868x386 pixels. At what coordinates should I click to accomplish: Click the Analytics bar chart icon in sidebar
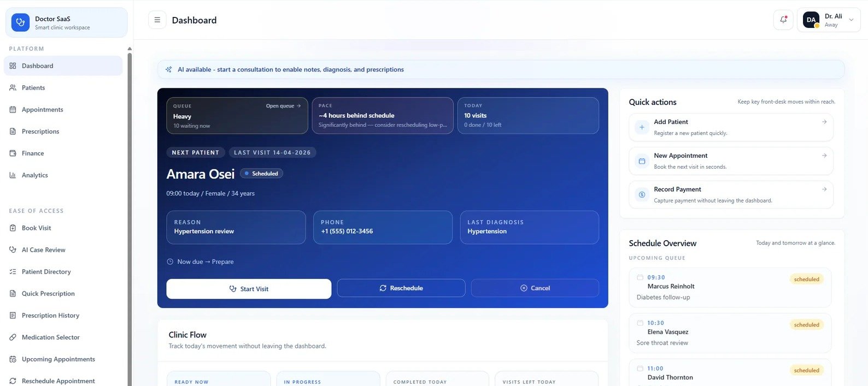point(13,175)
